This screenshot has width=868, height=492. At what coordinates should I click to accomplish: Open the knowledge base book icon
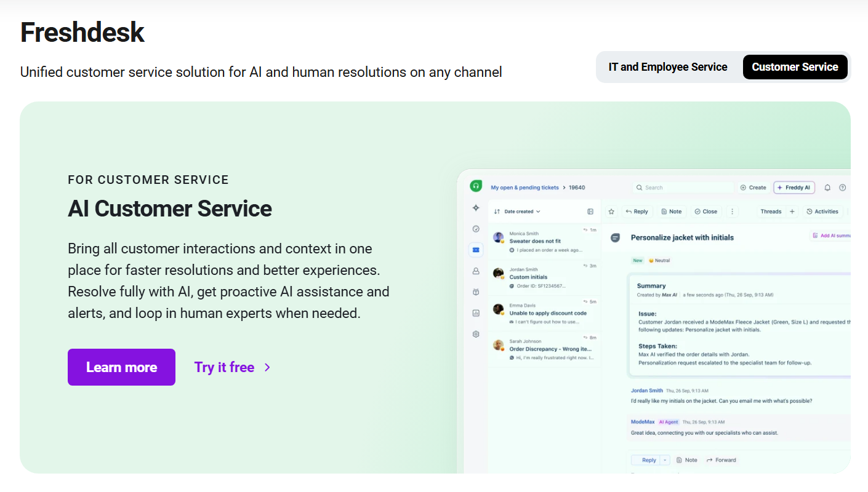click(476, 292)
